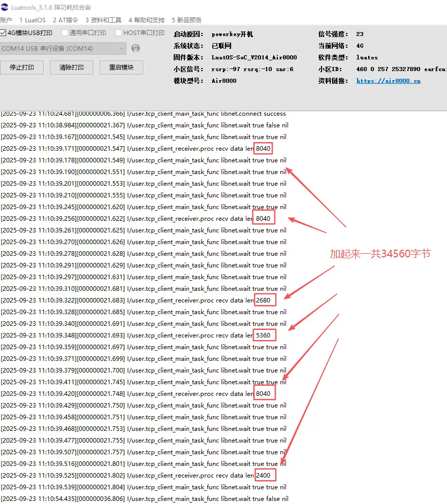This screenshot has height=504, width=447.
Task: Click the rsrp:-97 rsrq:-10 snr:6 value
Action: 252,69
